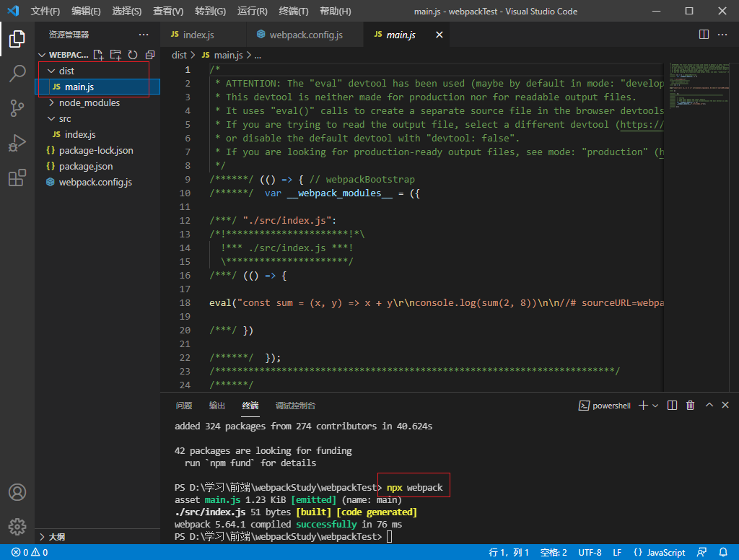Open index.js under src in explorer
The width and height of the screenshot is (739, 560).
point(98,134)
